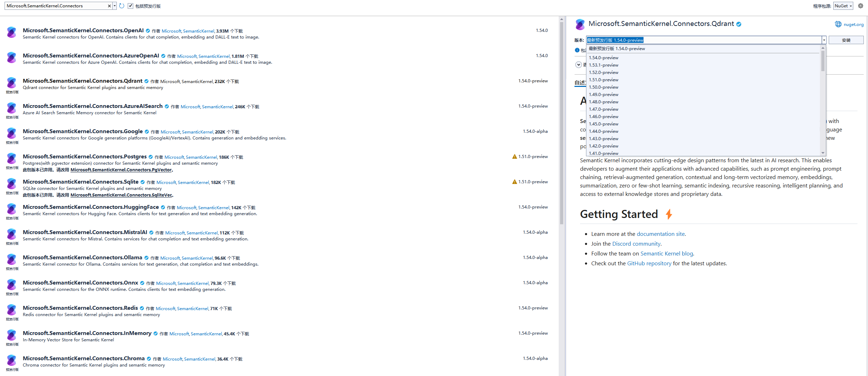The width and height of the screenshot is (868, 376).
Task: Click SemanticKernel author link on Connectors.Google row
Action: [197, 132]
